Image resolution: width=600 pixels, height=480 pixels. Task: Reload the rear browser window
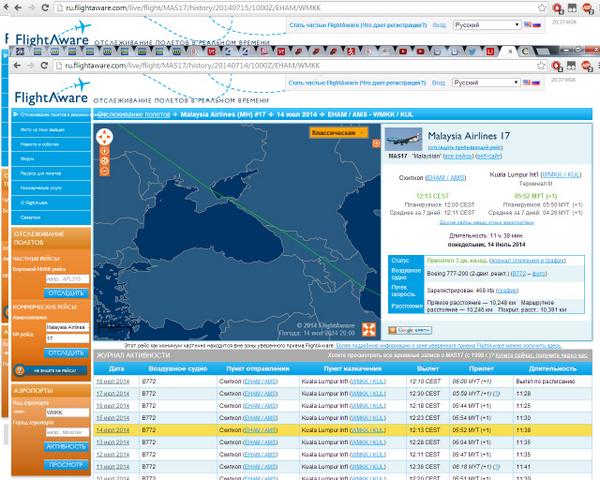point(45,8)
